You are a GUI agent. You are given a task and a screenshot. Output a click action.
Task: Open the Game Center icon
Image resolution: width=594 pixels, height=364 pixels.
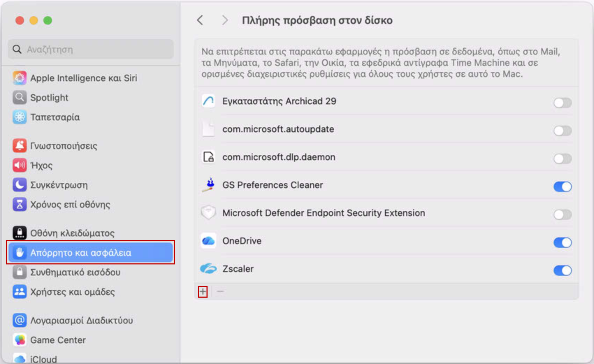[x=20, y=340]
